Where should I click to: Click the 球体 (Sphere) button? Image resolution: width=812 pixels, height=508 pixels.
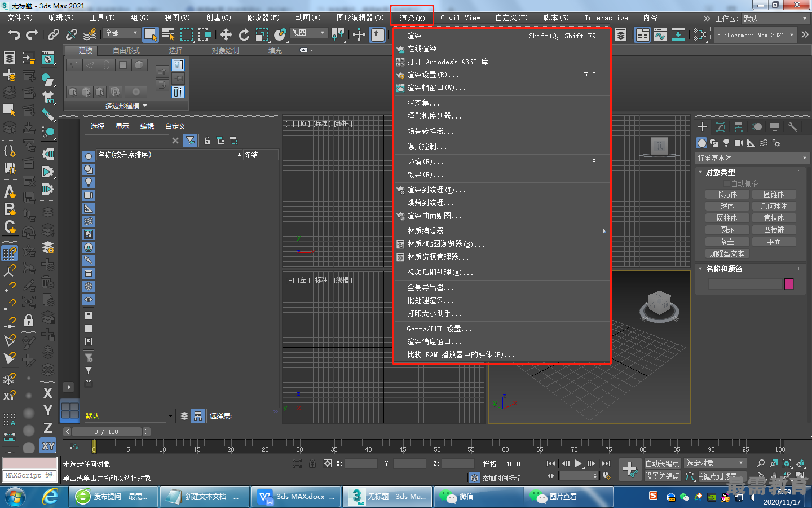[727, 206]
